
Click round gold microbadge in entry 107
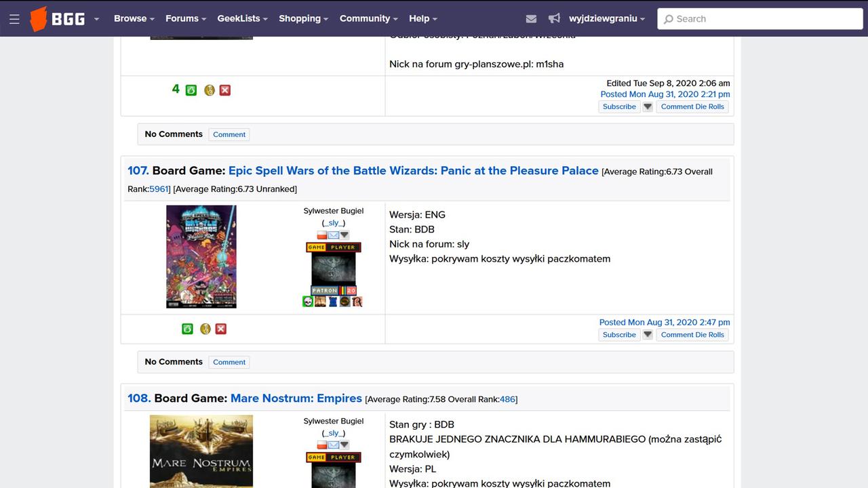click(345, 302)
